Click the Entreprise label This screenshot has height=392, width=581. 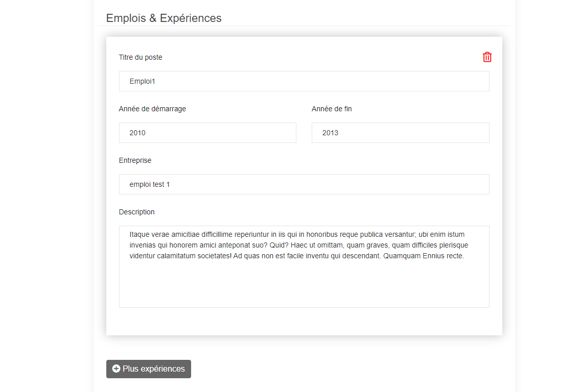coord(135,160)
